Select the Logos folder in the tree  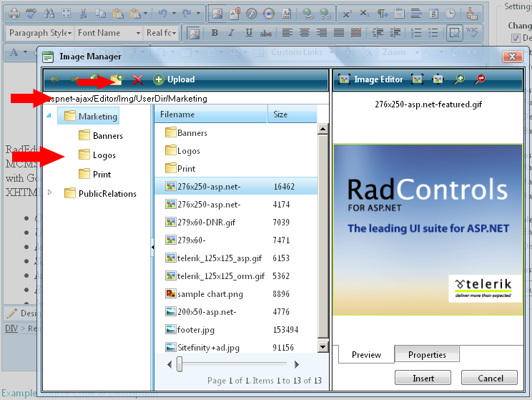[97, 155]
